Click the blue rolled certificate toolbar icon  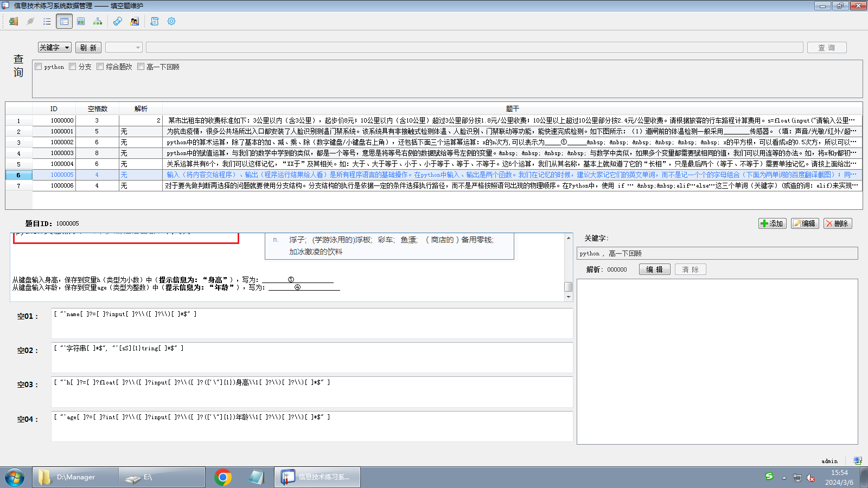tap(118, 21)
